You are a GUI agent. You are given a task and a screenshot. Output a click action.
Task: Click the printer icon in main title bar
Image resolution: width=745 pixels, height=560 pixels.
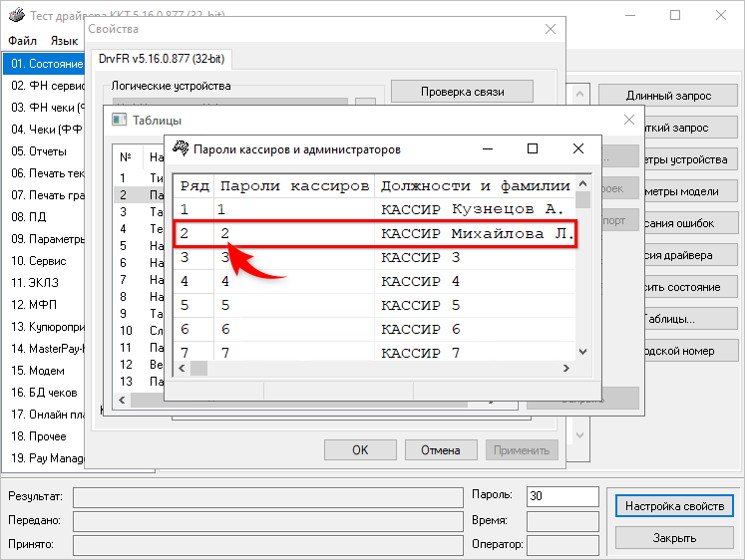click(x=14, y=15)
